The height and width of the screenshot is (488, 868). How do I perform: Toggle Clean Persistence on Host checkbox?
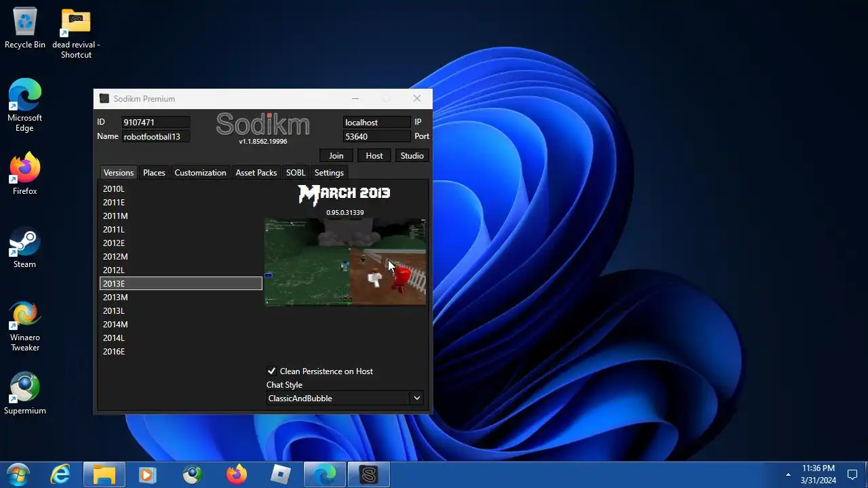tap(272, 371)
